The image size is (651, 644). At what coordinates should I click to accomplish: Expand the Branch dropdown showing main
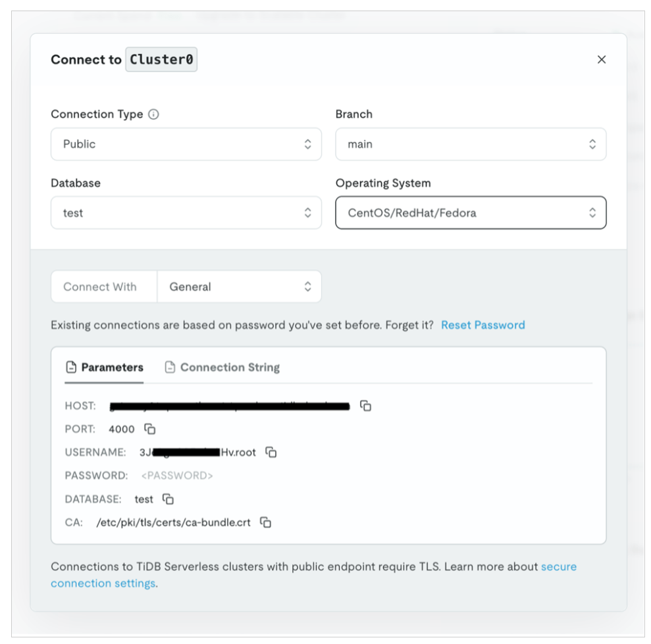[471, 144]
